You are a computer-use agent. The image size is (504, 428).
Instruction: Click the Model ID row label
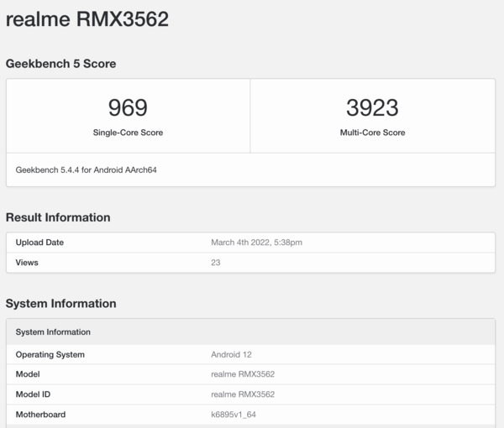[33, 394]
